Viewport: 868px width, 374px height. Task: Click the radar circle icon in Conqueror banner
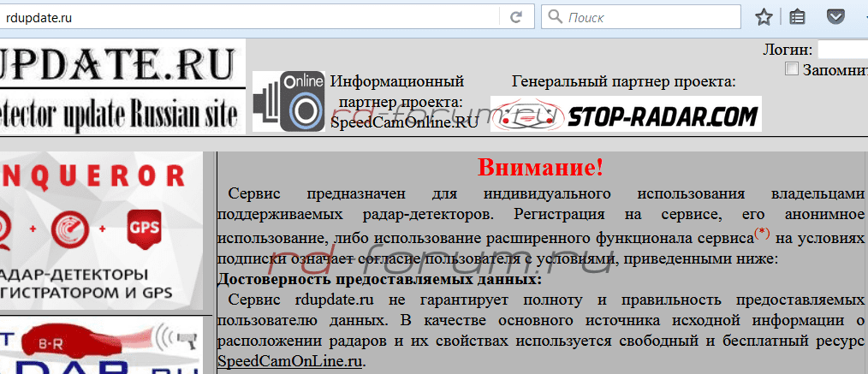coord(70,229)
